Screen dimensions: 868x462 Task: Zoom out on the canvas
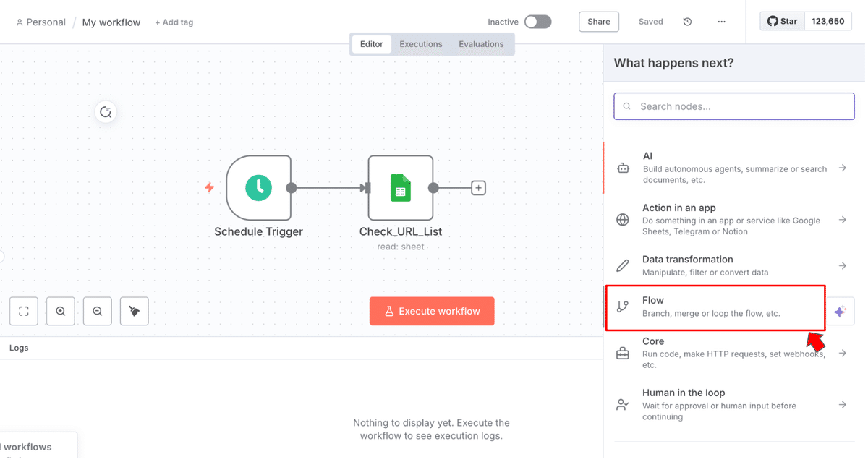98,312
